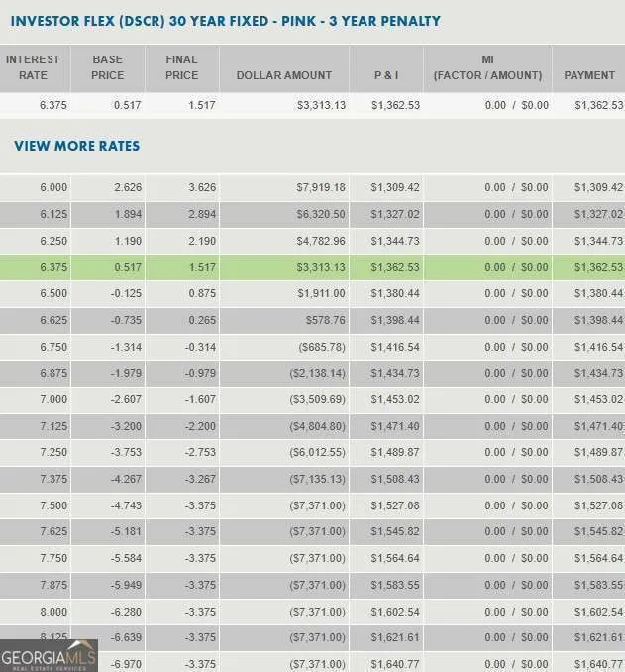This screenshot has width=625, height=672.
Task: Click the Georgia MLS logo watermark
Action: [49, 655]
